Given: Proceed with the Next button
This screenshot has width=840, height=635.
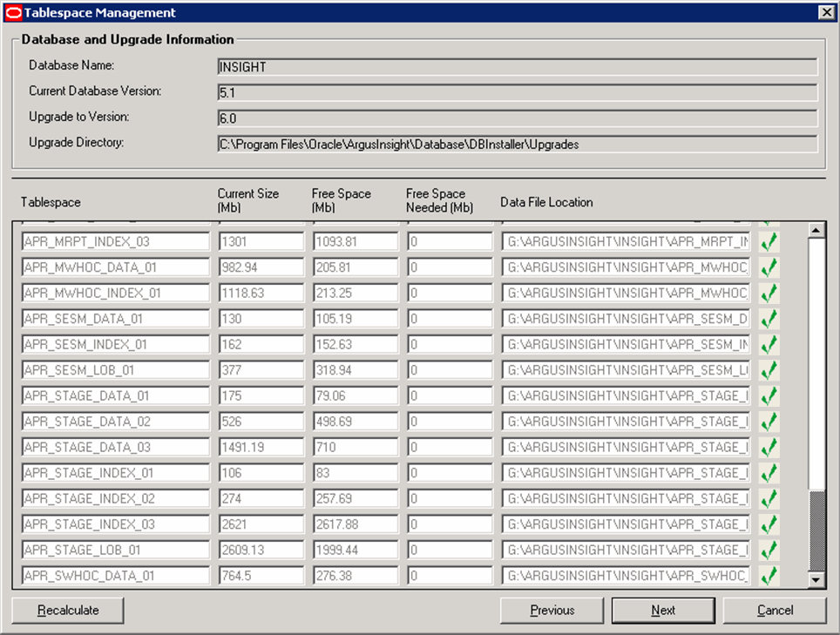Looking at the screenshot, I should 663,611.
